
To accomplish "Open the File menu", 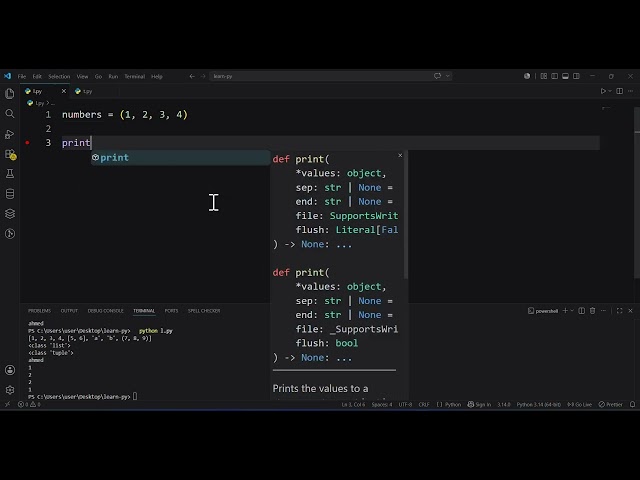I will click(22, 76).
